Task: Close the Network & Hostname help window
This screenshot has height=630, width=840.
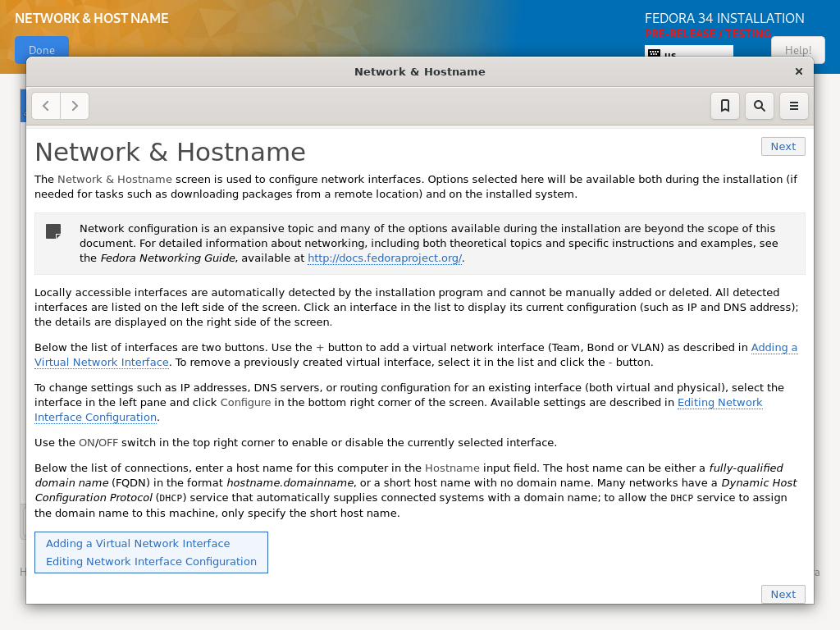Action: pyautogui.click(x=799, y=71)
